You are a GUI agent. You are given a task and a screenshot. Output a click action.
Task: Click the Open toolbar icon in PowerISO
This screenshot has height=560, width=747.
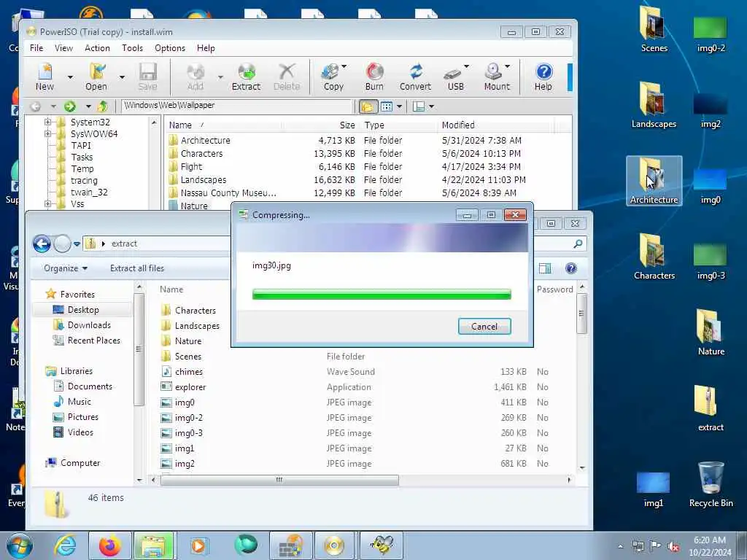pos(97,76)
